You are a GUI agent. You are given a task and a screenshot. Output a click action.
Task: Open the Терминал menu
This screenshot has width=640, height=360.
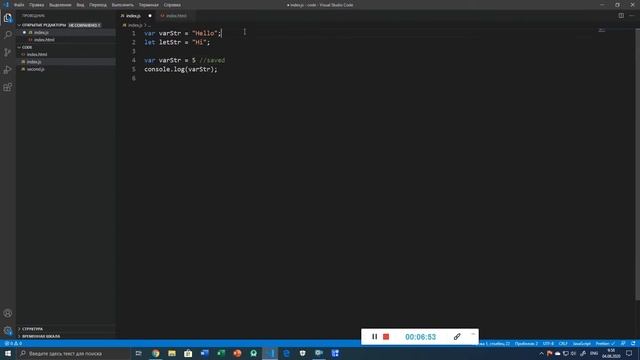coord(148,5)
